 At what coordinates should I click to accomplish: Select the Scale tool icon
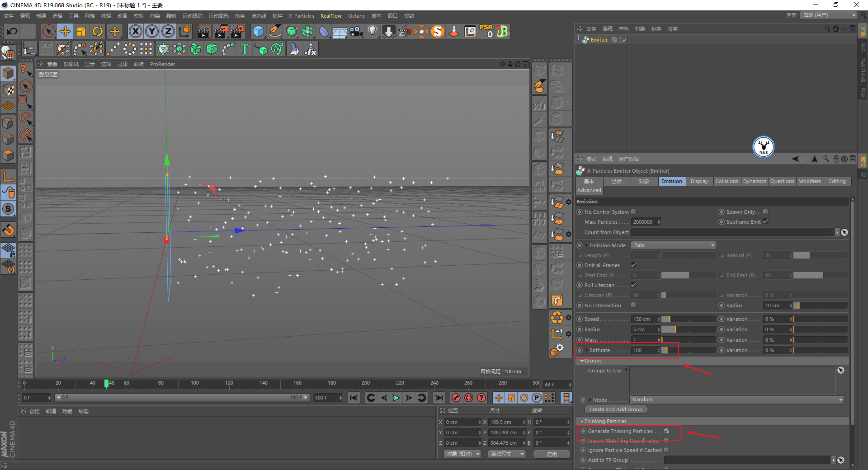coord(81,31)
